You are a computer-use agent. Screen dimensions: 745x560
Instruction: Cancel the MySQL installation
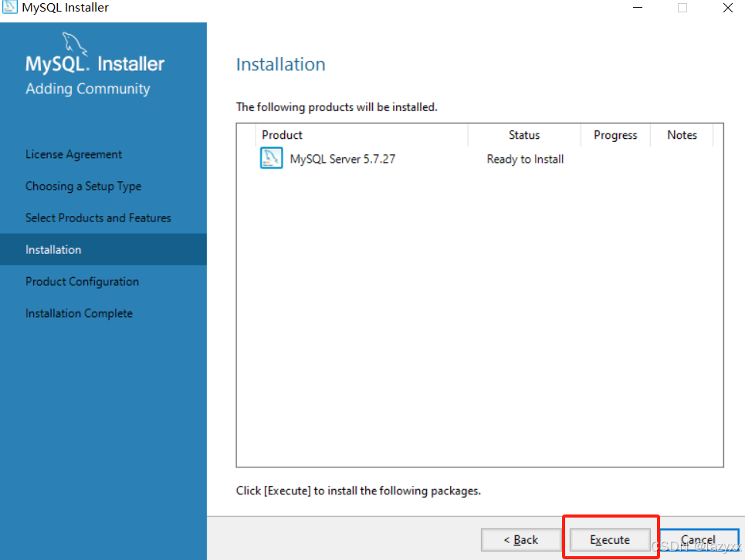pyautogui.click(x=699, y=540)
